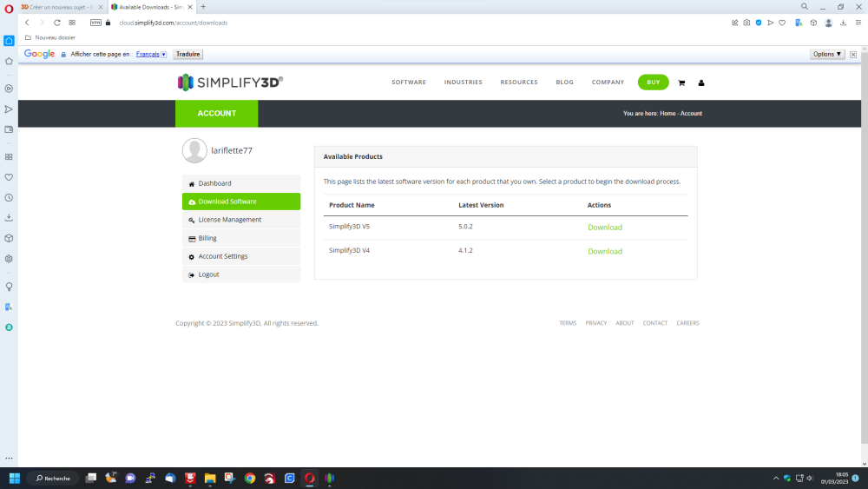The image size is (868, 489).
Task: Open the COMPANY menu
Action: click(x=608, y=82)
